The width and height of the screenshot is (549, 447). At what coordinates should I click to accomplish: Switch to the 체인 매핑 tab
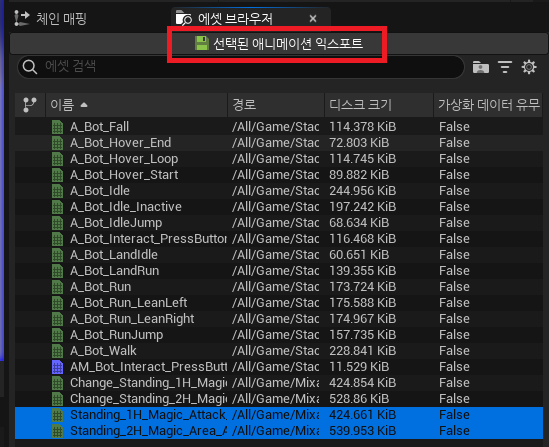pyautogui.click(x=51, y=19)
